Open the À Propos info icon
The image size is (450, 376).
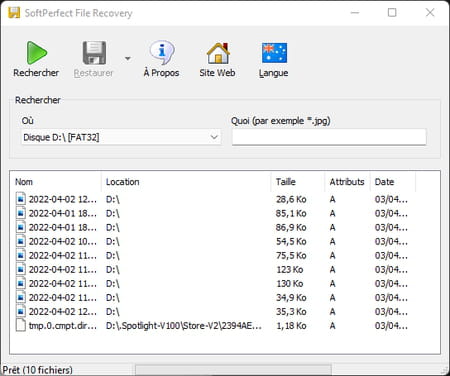pyautogui.click(x=162, y=53)
